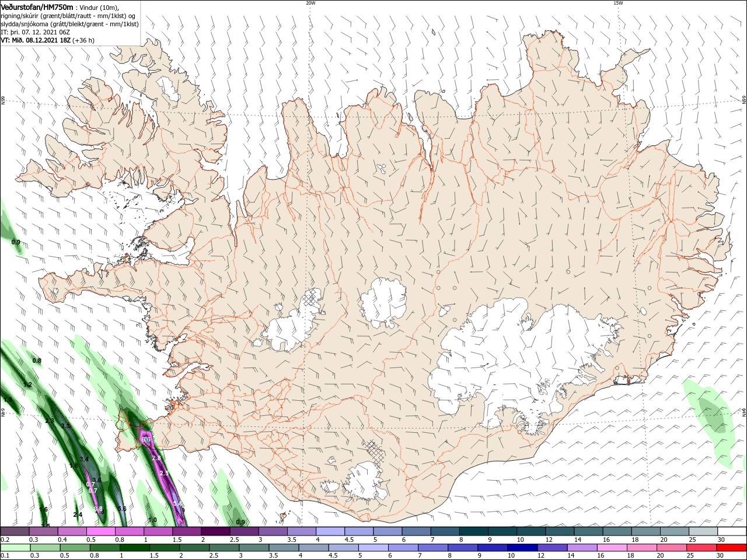Click the 0.2 label starting the upper legend
This screenshot has width=747, height=560.
[5, 540]
